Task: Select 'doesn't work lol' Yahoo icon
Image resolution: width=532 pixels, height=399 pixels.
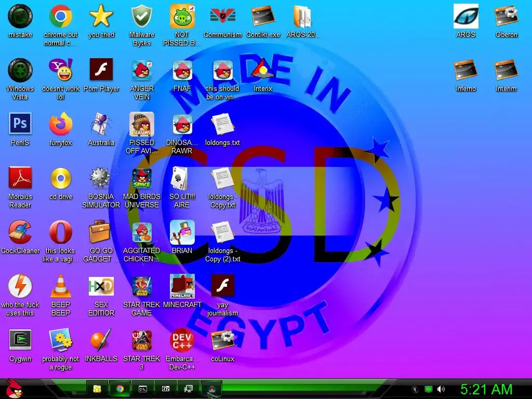Action: [60, 70]
